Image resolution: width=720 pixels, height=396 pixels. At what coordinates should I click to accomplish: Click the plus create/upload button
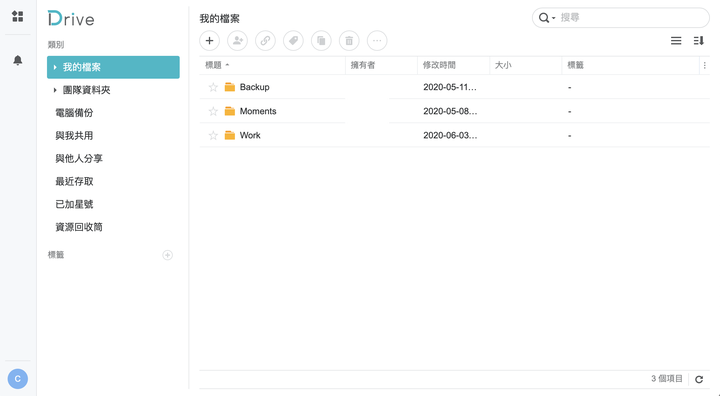209,41
